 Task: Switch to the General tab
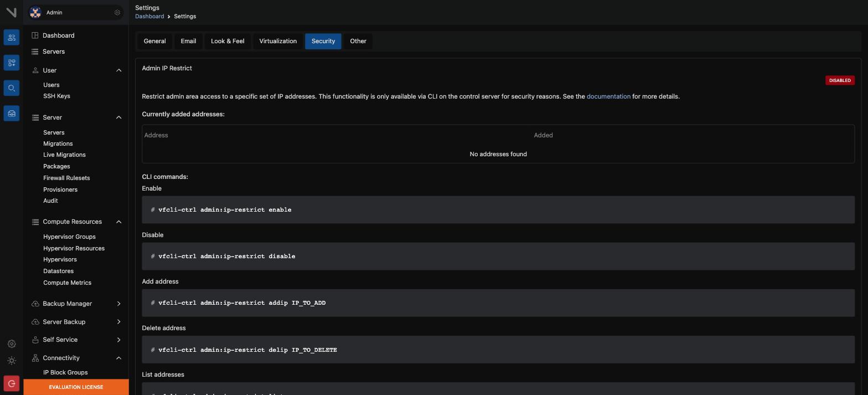154,41
